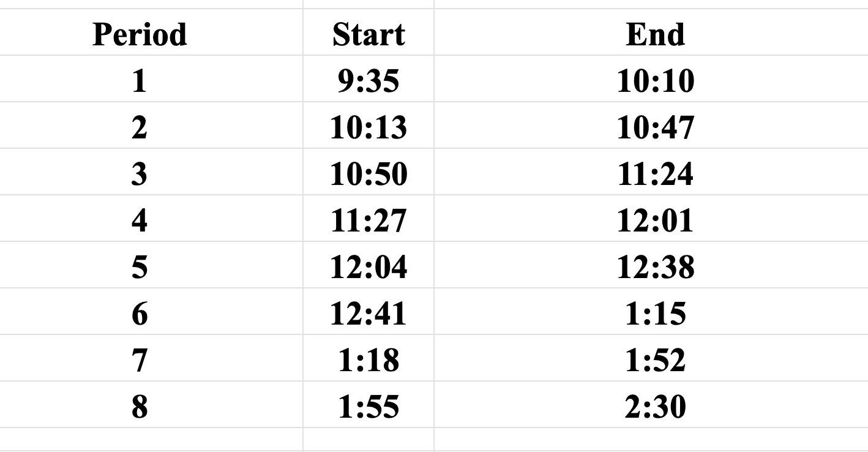Click the 1:15 end time cell
The width and height of the screenshot is (868, 452).
[x=655, y=314]
